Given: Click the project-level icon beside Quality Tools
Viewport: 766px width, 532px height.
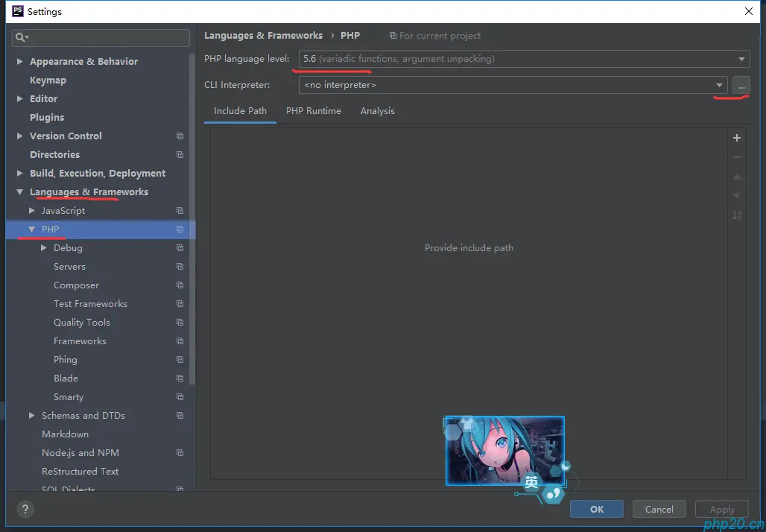Looking at the screenshot, I should (x=180, y=323).
